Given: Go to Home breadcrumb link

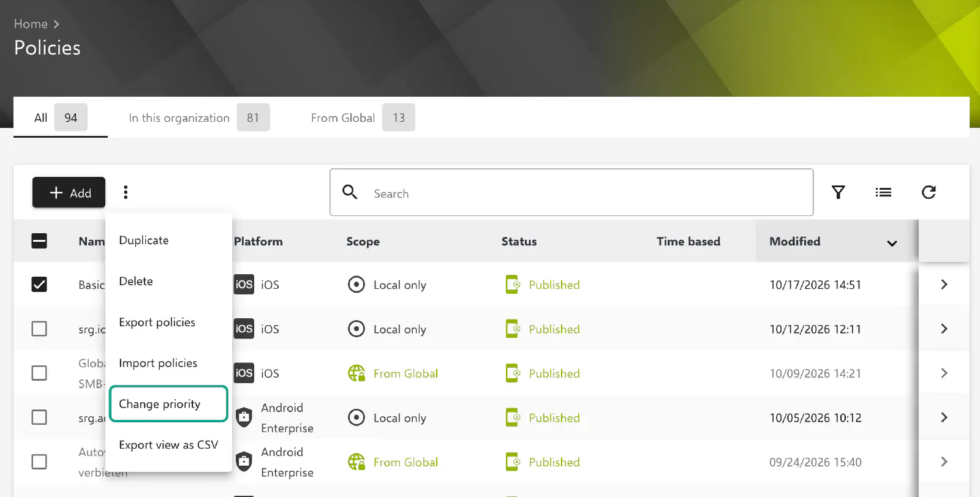Looking at the screenshot, I should (31, 24).
